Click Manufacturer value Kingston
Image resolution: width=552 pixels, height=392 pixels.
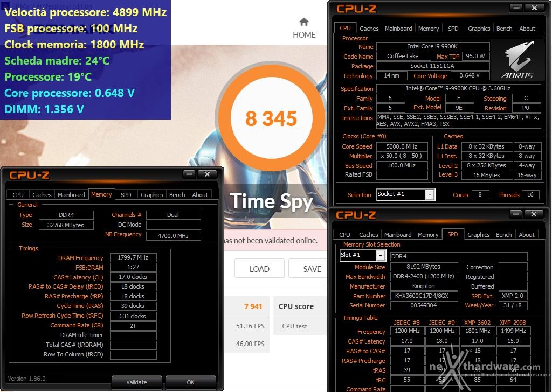(x=424, y=286)
